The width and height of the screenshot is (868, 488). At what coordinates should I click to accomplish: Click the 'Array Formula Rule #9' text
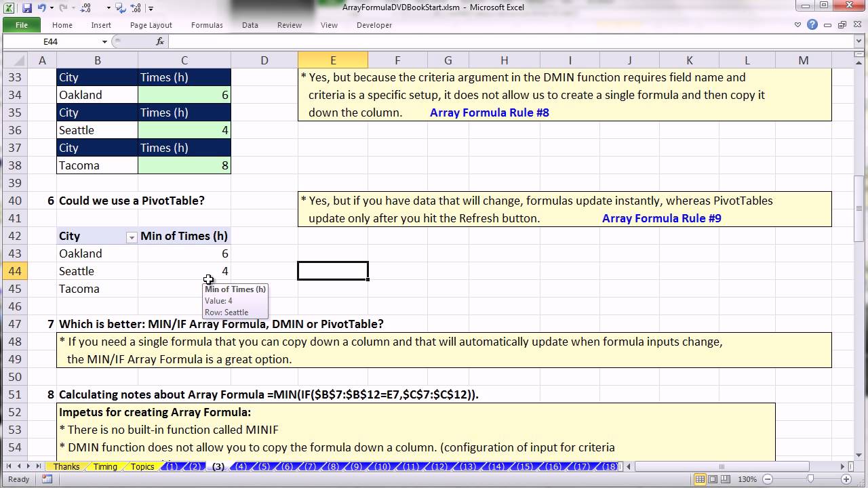[x=662, y=218]
